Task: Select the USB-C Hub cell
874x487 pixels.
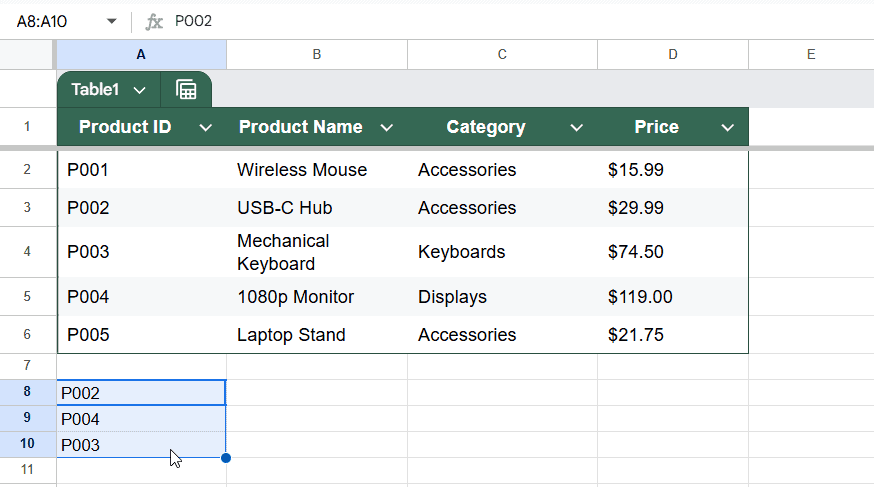Action: click(x=317, y=207)
